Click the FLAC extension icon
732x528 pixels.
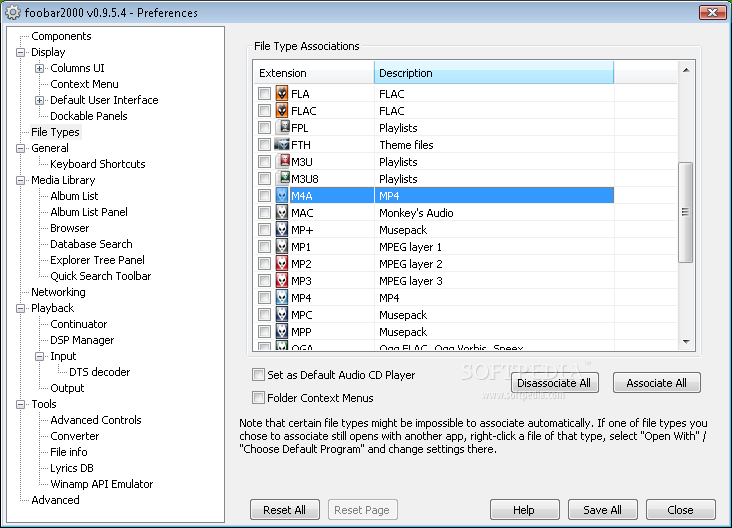(282, 111)
